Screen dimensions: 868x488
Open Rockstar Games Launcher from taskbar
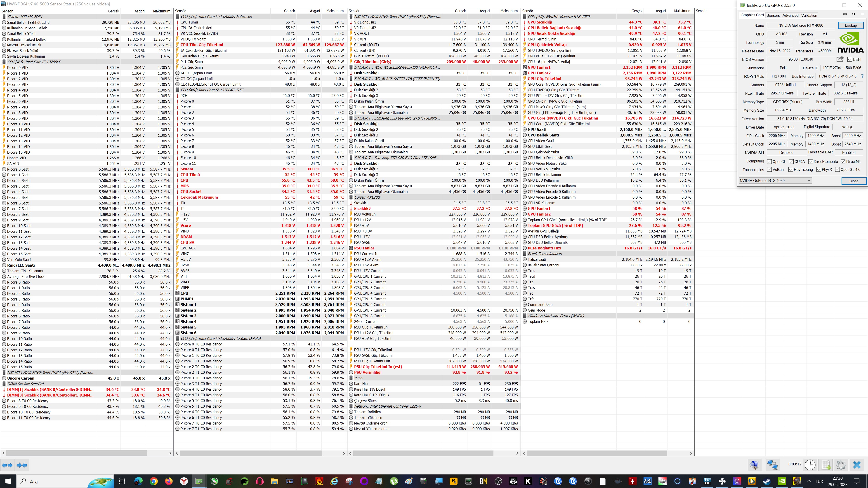453,481
